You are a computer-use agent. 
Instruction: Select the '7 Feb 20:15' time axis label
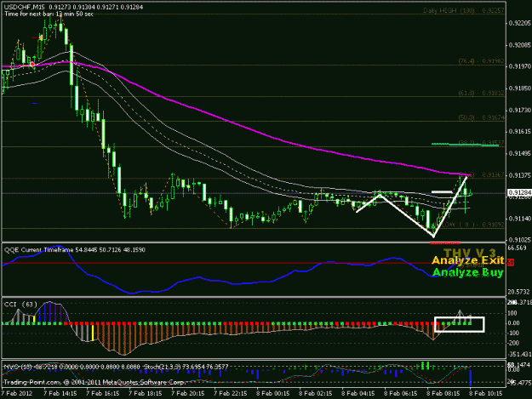[187, 393]
